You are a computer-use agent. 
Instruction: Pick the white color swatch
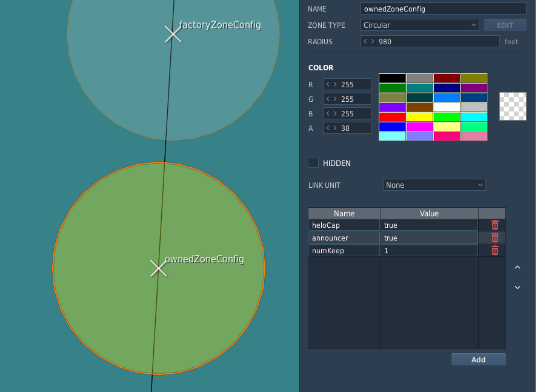click(x=447, y=107)
